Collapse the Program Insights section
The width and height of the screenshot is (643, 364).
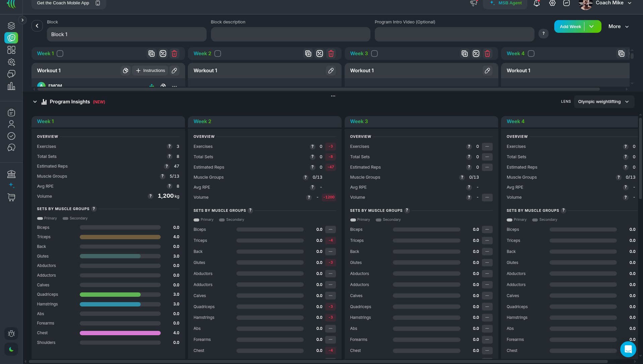(35, 102)
